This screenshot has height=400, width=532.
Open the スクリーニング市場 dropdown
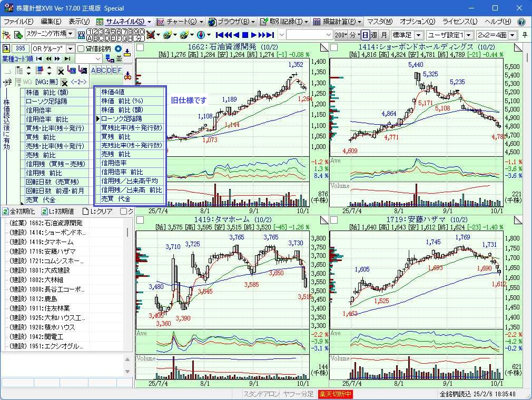[x=71, y=34]
